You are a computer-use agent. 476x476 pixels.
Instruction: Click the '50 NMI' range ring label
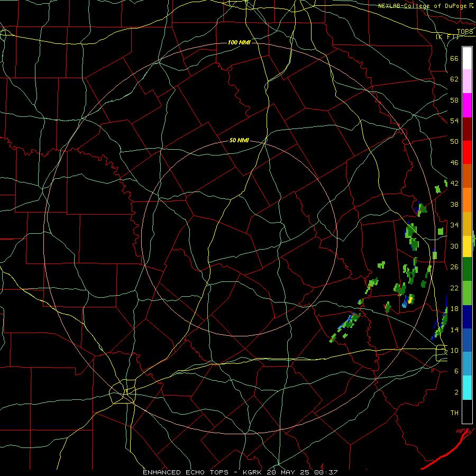pyautogui.click(x=239, y=140)
